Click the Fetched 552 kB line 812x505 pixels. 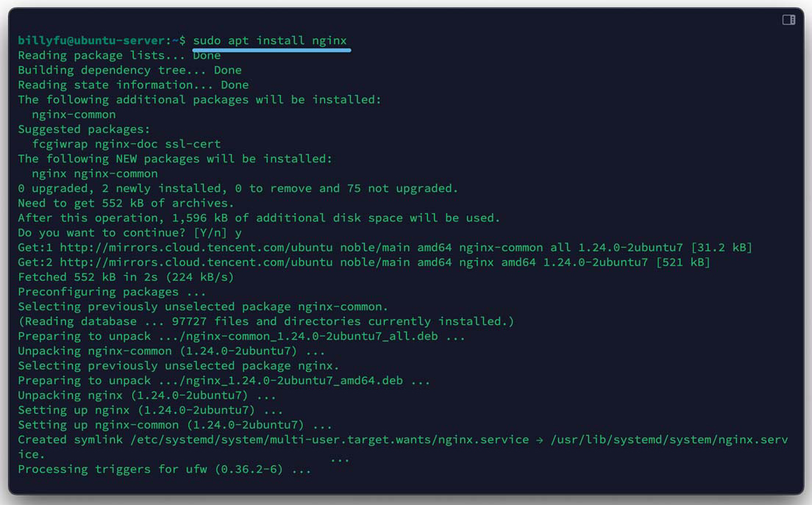coord(126,277)
